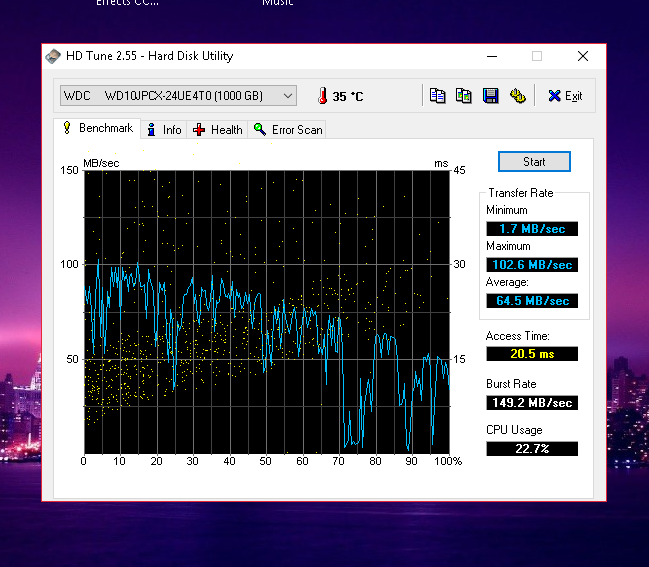Click the Maximum transfer rate value box
649x567 pixels.
pyautogui.click(x=532, y=265)
